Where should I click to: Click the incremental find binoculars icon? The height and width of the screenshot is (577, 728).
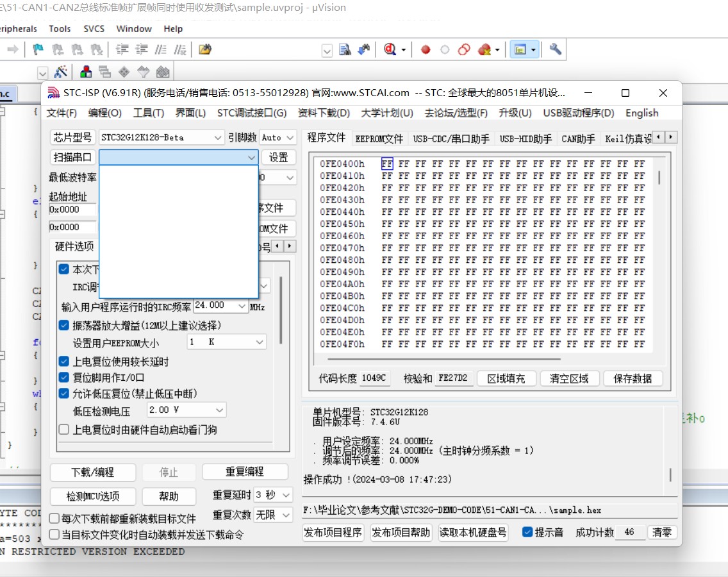pos(364,49)
